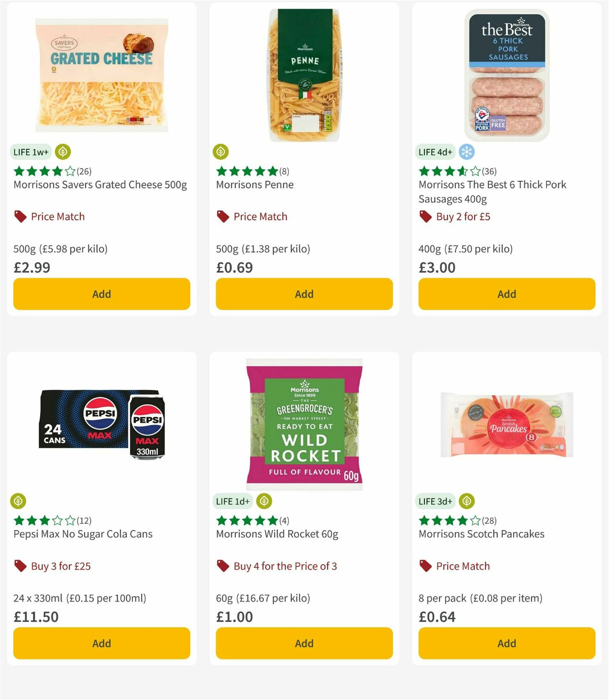Click the organic leaf icon on Morrisons Penne
609x700 pixels.
pos(221,151)
